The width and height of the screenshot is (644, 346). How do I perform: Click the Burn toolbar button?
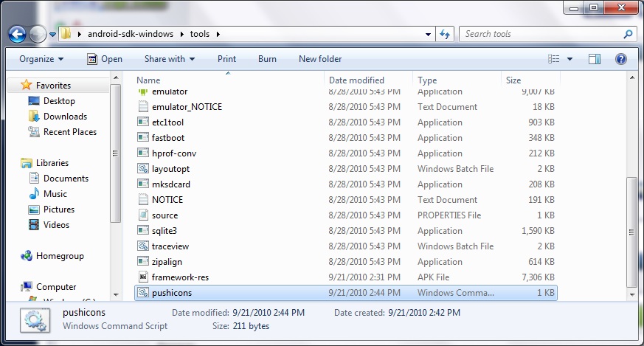(x=267, y=59)
